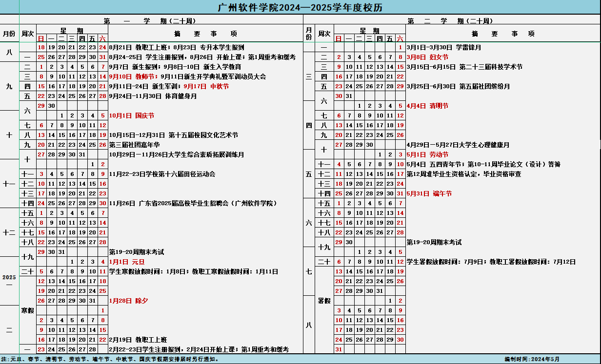Select the 第三届社团嘉年华 event cell
Screen dimensions: 601x364
click(134, 145)
